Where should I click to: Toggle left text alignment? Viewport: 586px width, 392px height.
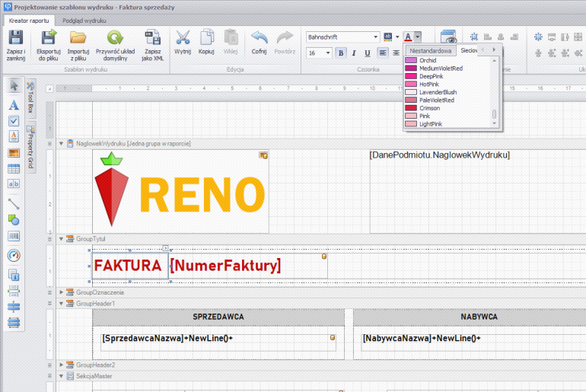(x=382, y=53)
